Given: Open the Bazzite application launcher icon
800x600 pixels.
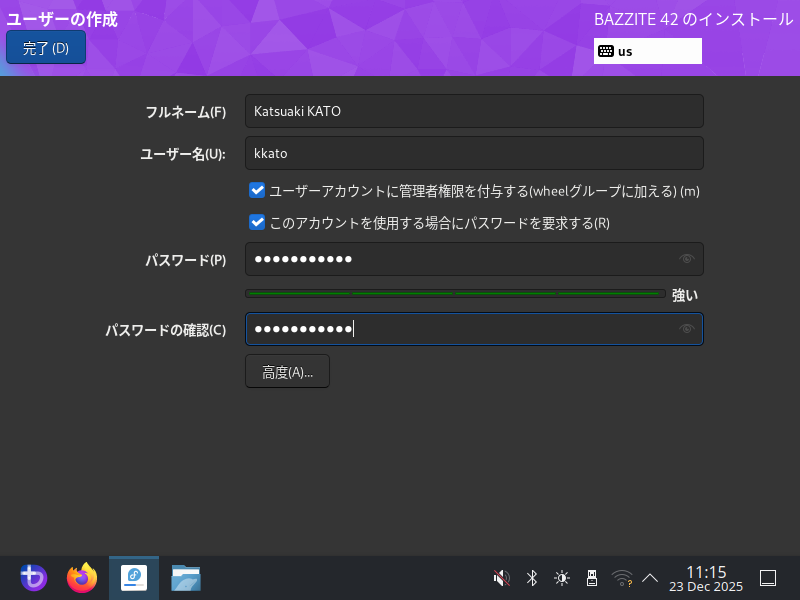Looking at the screenshot, I should (33, 578).
